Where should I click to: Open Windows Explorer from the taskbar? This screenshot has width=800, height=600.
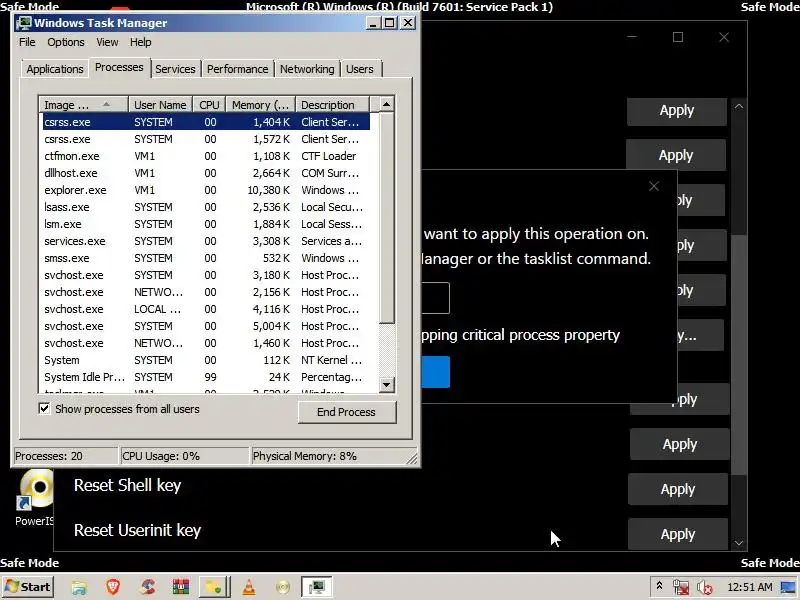(x=79, y=587)
